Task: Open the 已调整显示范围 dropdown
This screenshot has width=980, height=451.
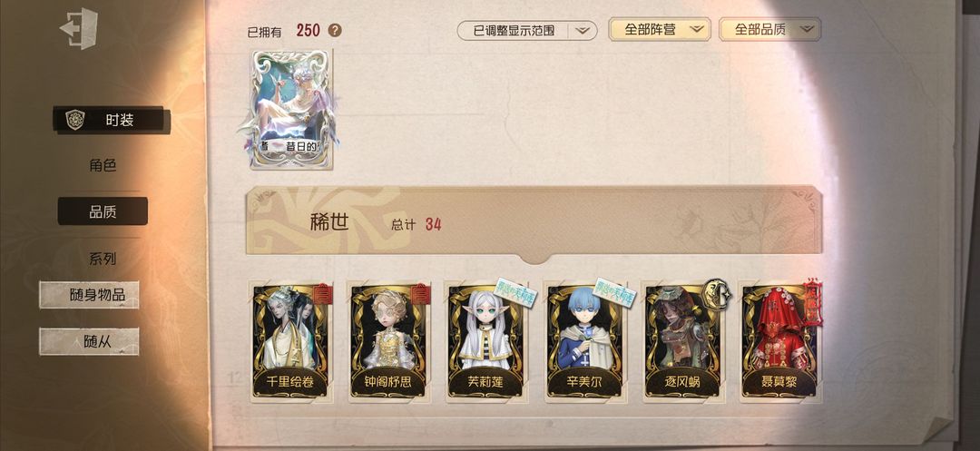Action: click(527, 30)
